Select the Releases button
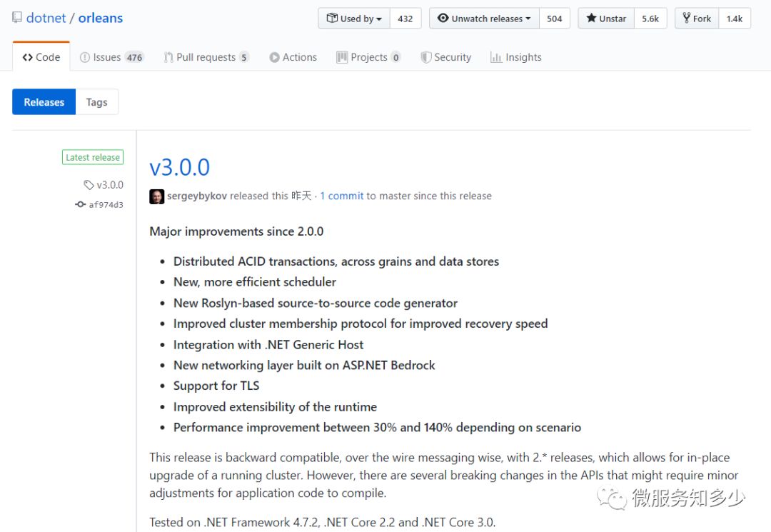 click(44, 102)
